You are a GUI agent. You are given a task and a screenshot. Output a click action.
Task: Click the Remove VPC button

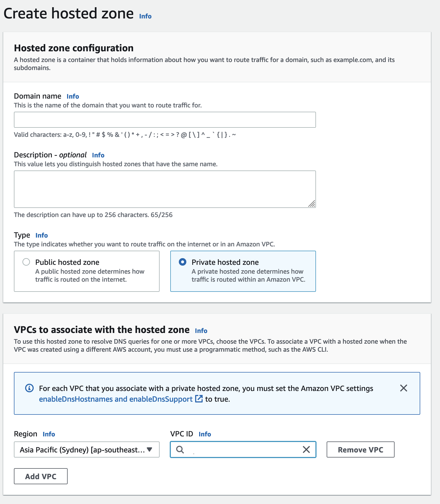tap(360, 449)
